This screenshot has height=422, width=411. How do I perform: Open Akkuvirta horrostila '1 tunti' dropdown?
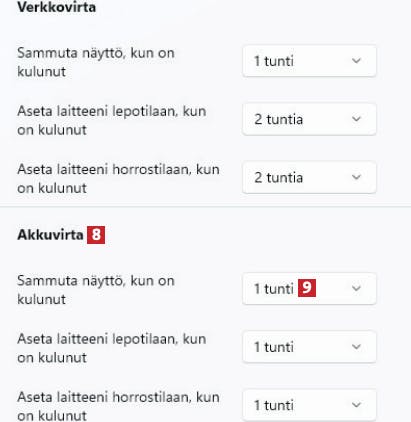[x=309, y=405]
